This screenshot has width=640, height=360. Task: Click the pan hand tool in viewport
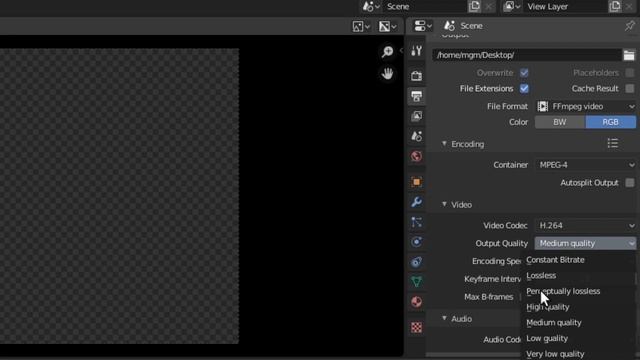[387, 74]
